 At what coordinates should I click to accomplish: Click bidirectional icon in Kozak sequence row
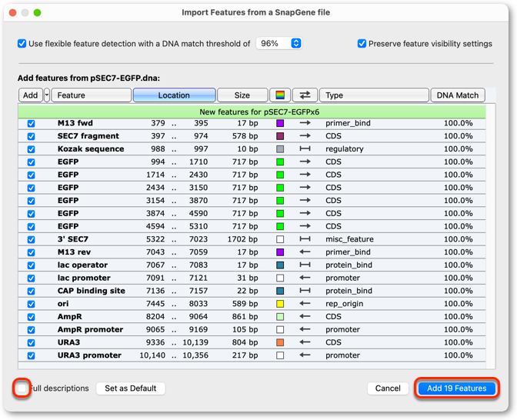point(305,148)
